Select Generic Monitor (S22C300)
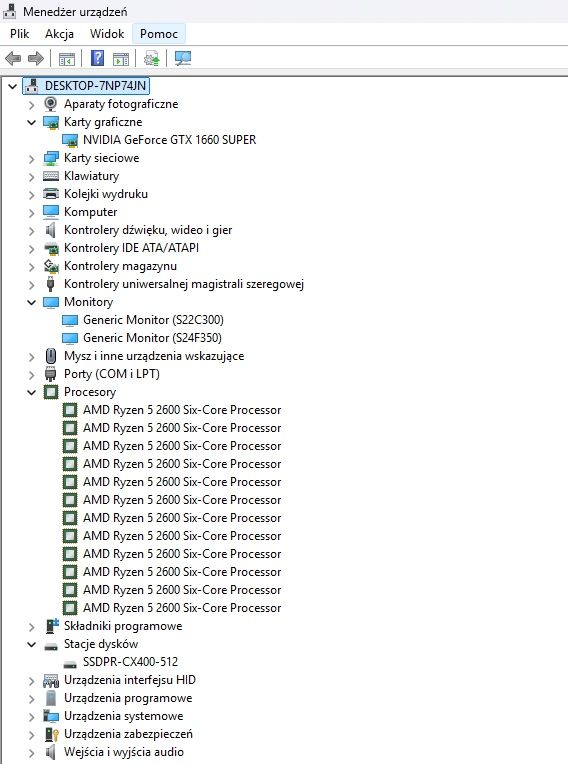Viewport: 568px width, 764px height. coord(153,320)
